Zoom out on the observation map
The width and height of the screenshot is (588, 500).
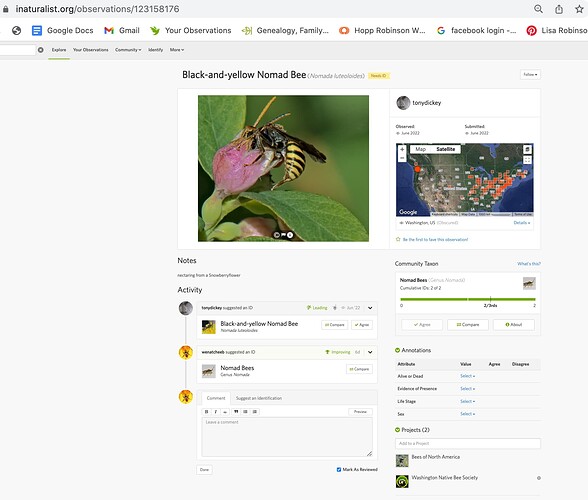pos(402,158)
